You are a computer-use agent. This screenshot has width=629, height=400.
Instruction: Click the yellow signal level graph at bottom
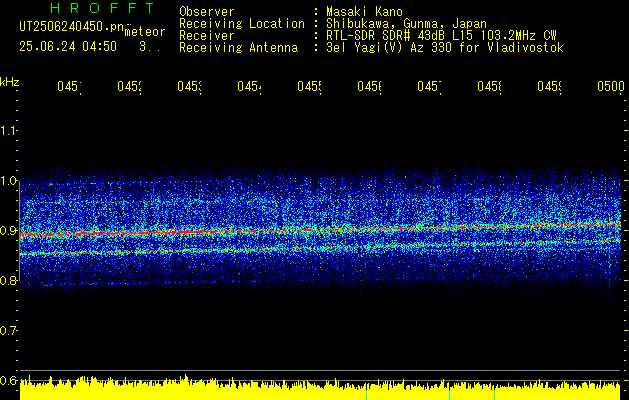click(x=321, y=388)
